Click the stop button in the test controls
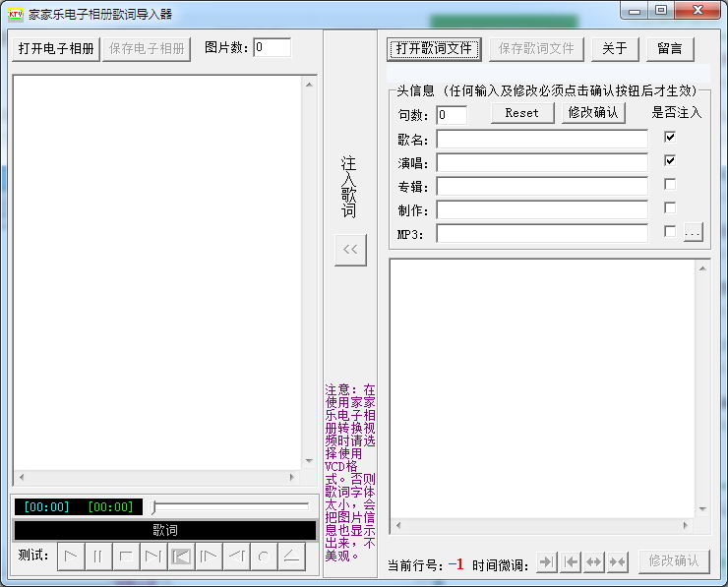 126,557
